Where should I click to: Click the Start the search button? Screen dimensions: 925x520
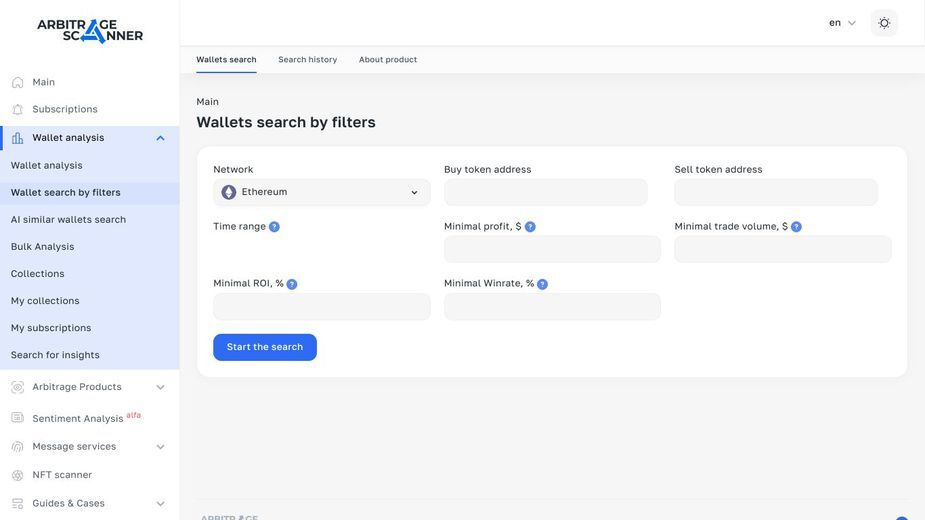click(x=265, y=347)
